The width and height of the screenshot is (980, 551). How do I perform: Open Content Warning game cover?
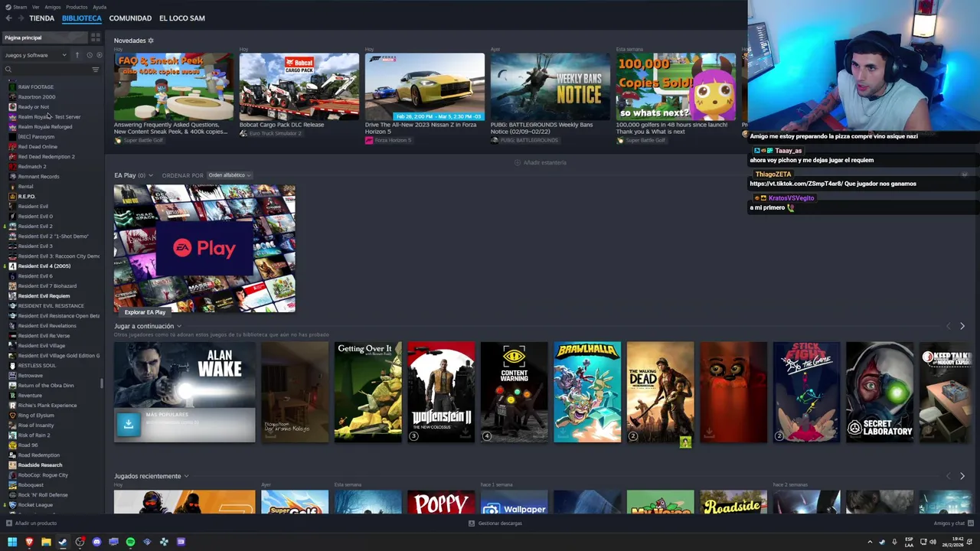point(514,392)
